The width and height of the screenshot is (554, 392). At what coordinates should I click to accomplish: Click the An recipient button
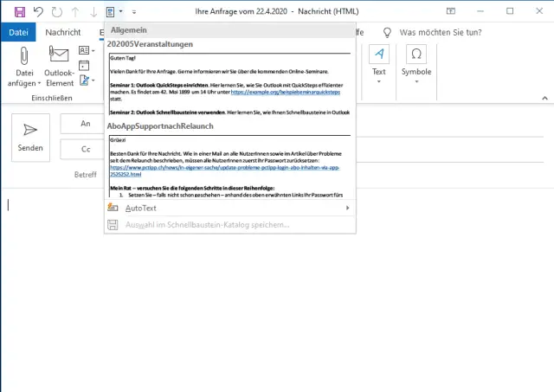(85, 124)
